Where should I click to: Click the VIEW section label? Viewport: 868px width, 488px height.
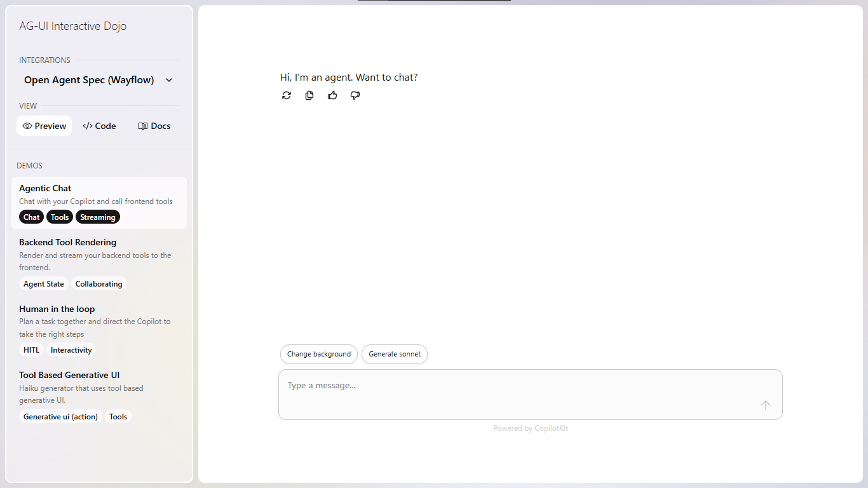click(28, 106)
